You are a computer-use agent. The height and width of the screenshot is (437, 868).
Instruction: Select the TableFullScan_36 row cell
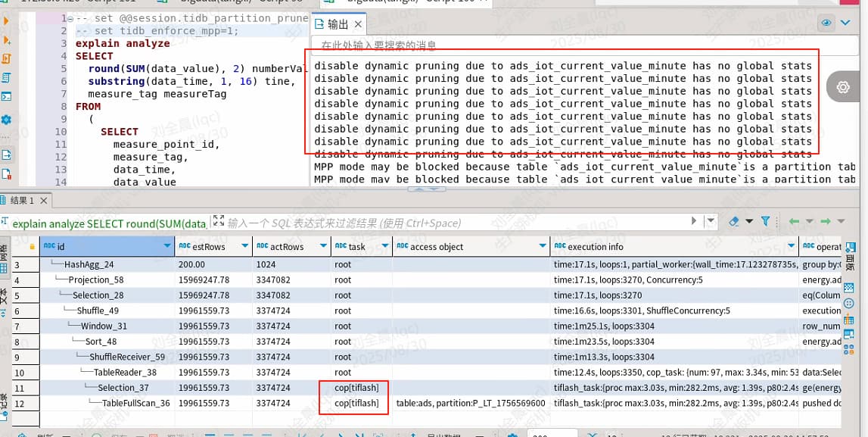[135, 403]
